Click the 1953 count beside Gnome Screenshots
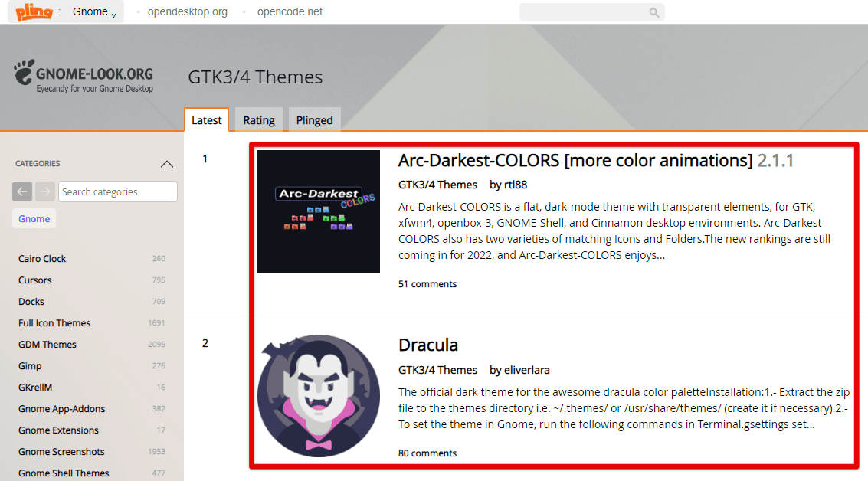The image size is (868, 481). 156,452
